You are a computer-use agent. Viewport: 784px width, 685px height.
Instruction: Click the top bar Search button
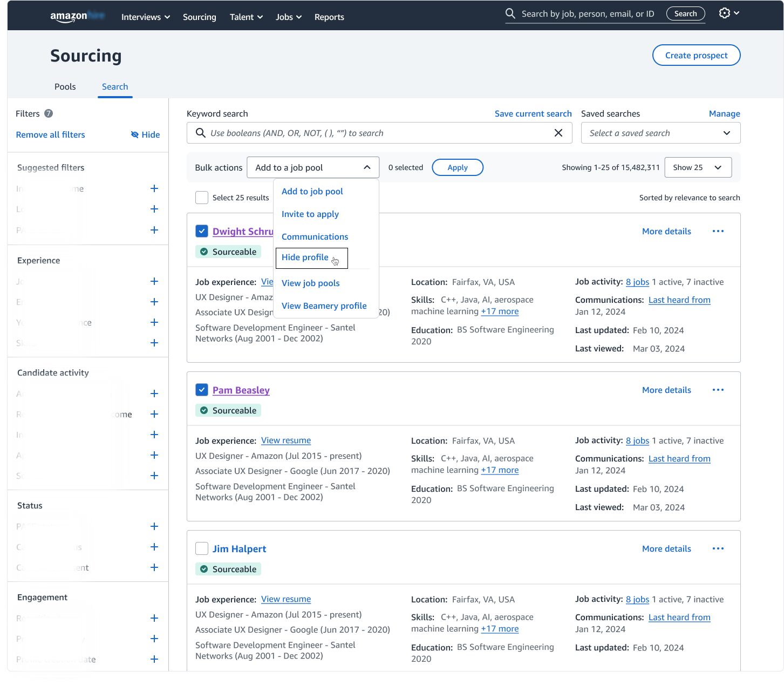[x=685, y=13]
